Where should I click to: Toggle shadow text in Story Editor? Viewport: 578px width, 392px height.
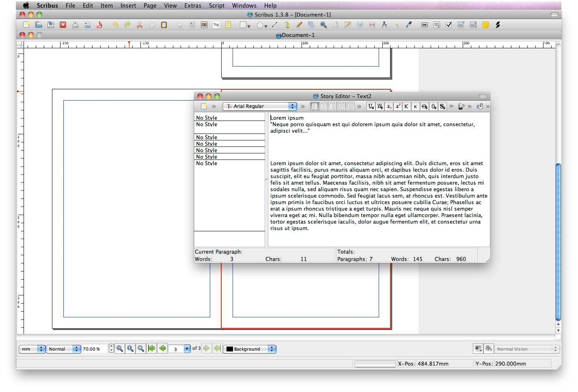442,106
